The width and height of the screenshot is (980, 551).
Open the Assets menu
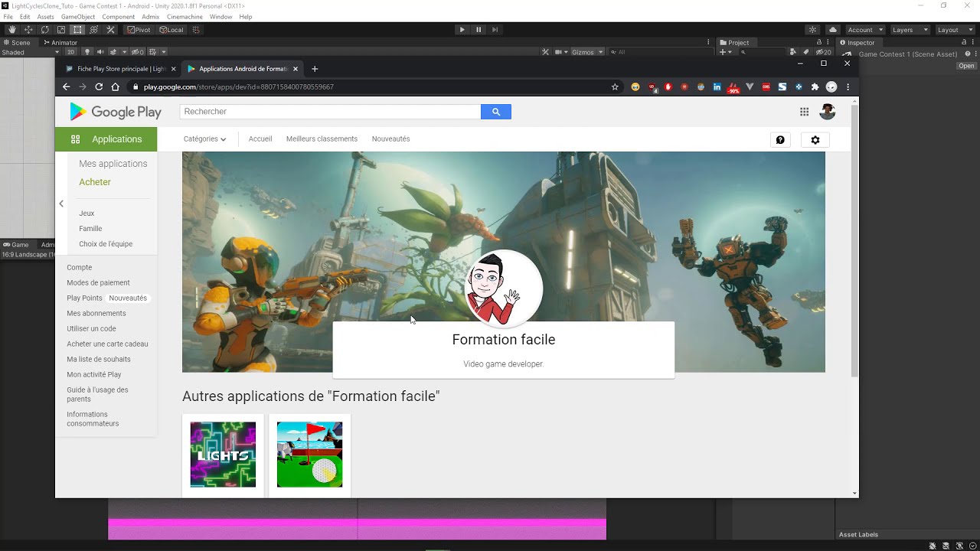(x=45, y=17)
